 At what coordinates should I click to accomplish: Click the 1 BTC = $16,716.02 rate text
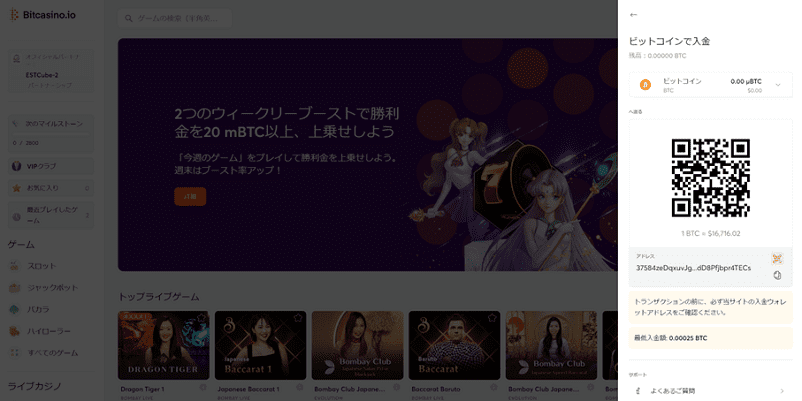pos(710,234)
